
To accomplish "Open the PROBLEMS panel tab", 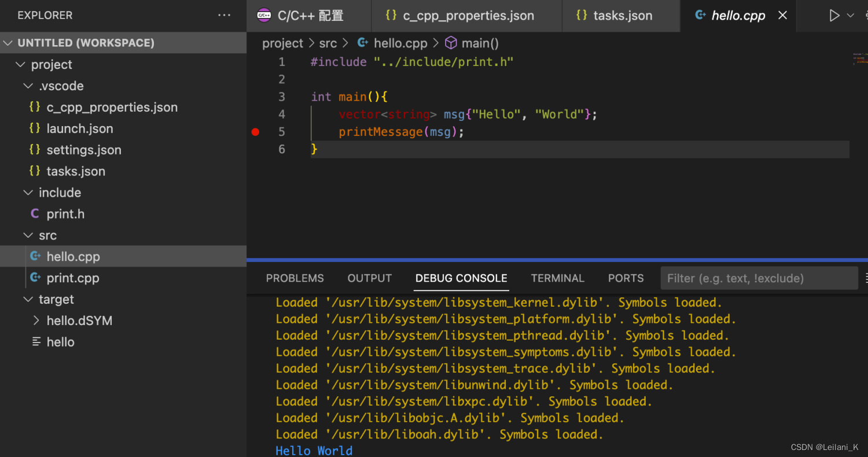I will pos(295,278).
